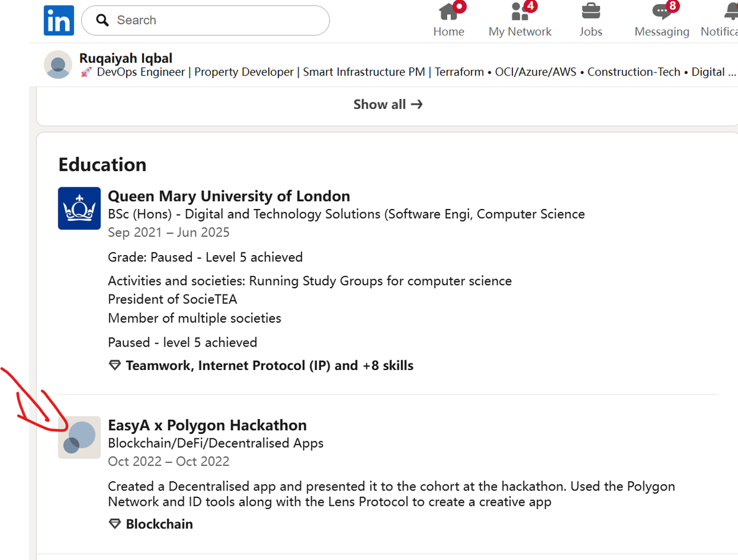This screenshot has width=738, height=560.
Task: Select the Messaging nav label
Action: point(662,31)
